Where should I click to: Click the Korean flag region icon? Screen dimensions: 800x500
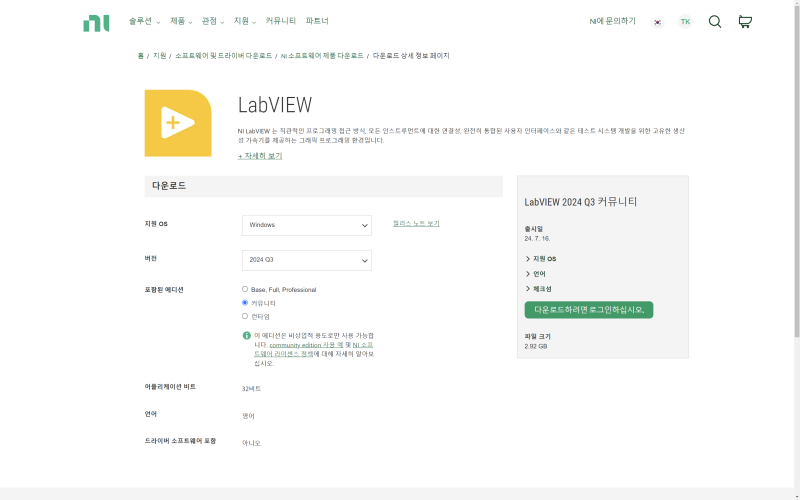tap(658, 22)
